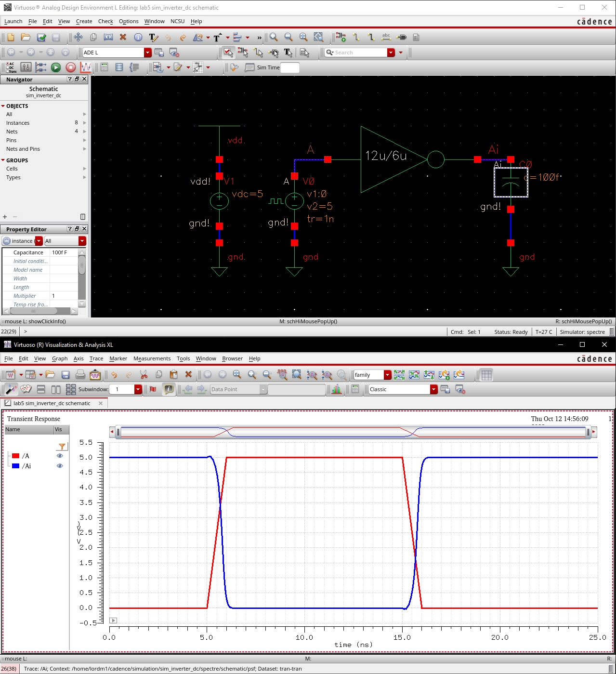Screen dimensions: 616x674
Task: Click the Cut scissors icon in Visualization toolbar
Action: coord(144,374)
